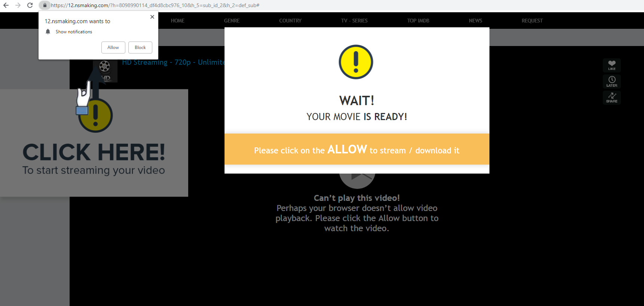This screenshot has height=306, width=644.
Task: Click the LATER clock icon
Action: pos(611,81)
